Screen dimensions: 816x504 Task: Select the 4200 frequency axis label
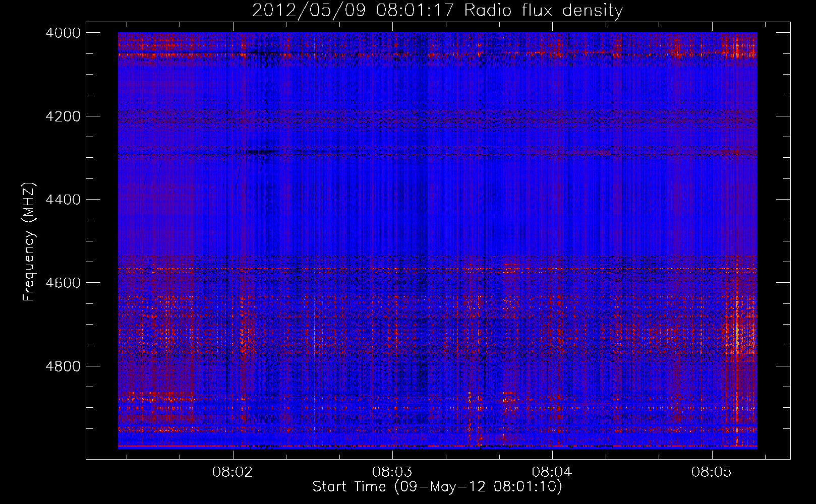coord(63,116)
